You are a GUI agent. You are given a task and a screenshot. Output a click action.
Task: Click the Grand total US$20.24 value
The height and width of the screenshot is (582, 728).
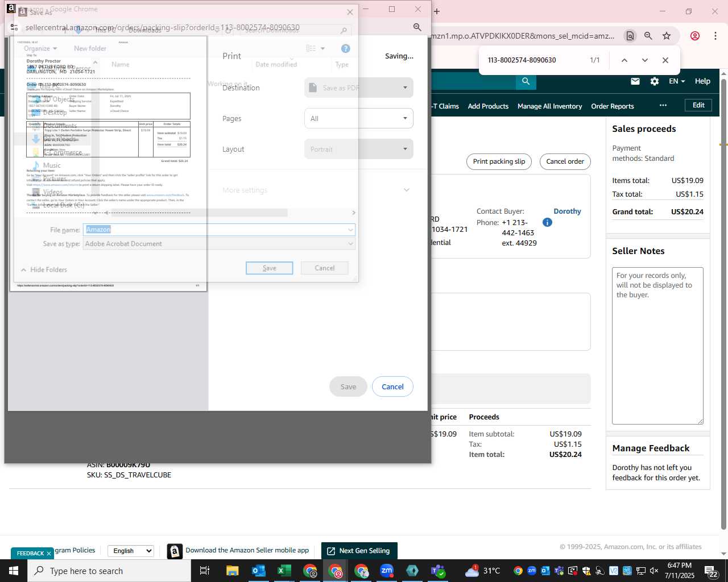[687, 211]
